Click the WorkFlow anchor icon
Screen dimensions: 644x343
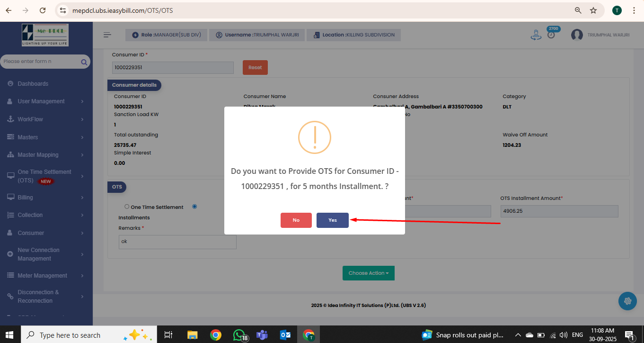10,119
